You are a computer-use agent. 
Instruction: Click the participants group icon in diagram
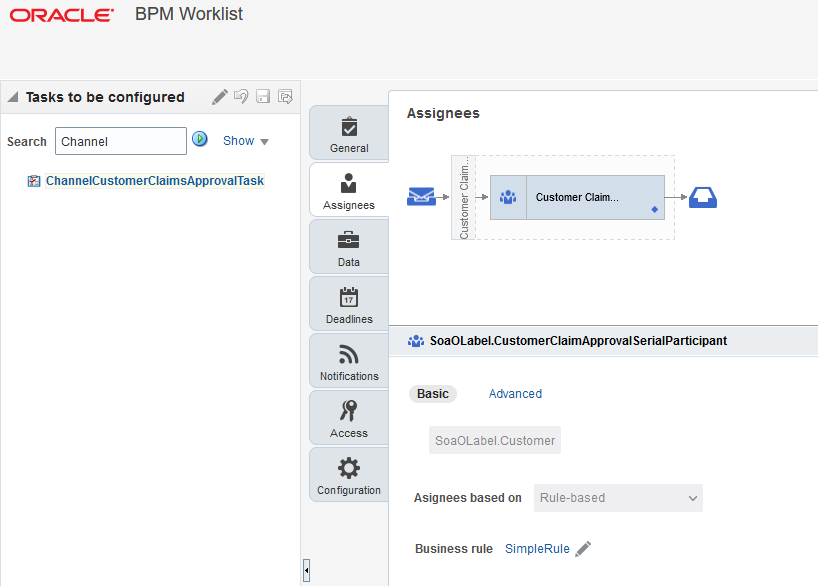[508, 197]
